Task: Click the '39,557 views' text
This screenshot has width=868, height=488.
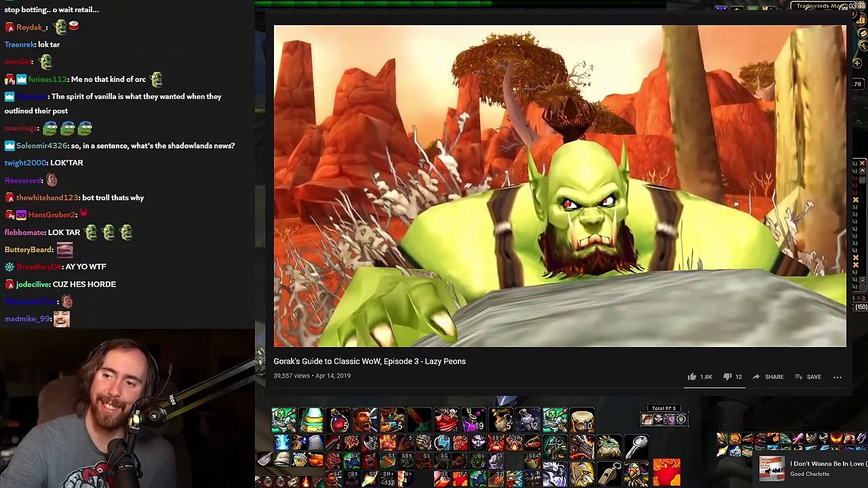Action: tap(292, 375)
